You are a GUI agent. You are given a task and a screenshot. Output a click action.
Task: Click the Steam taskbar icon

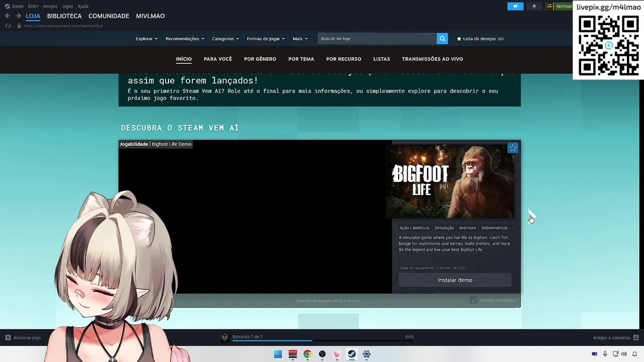(352, 354)
